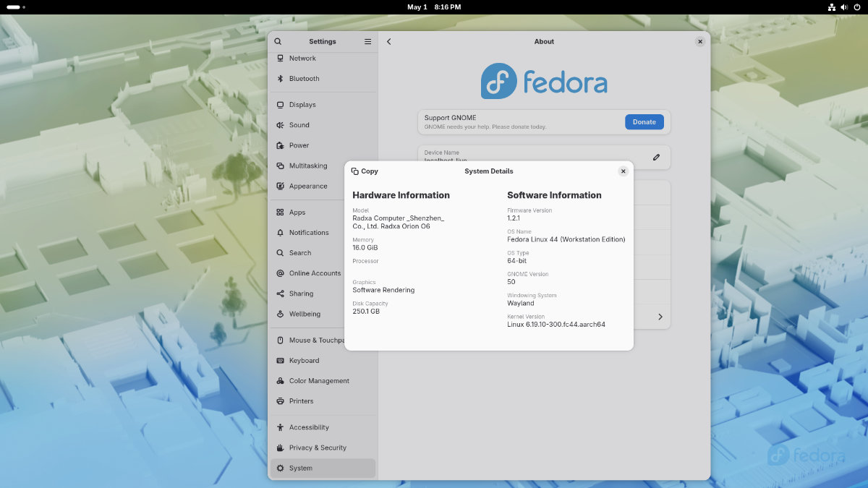Click the Device Name field
Viewport: 868px width, 488px height.
544,157
